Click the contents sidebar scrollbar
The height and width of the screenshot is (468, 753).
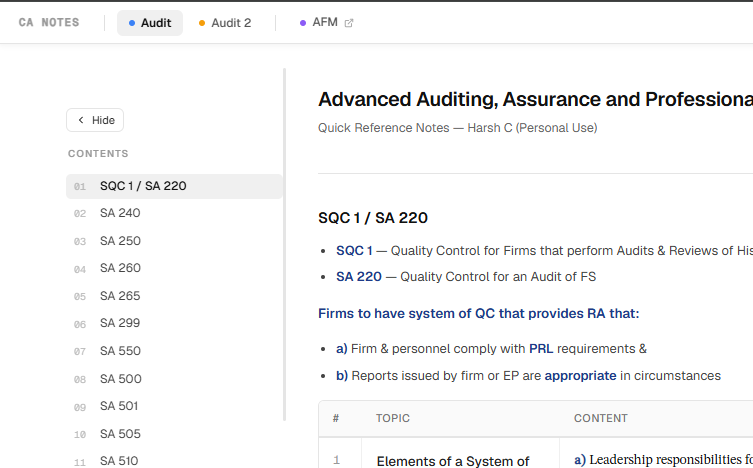click(284, 245)
